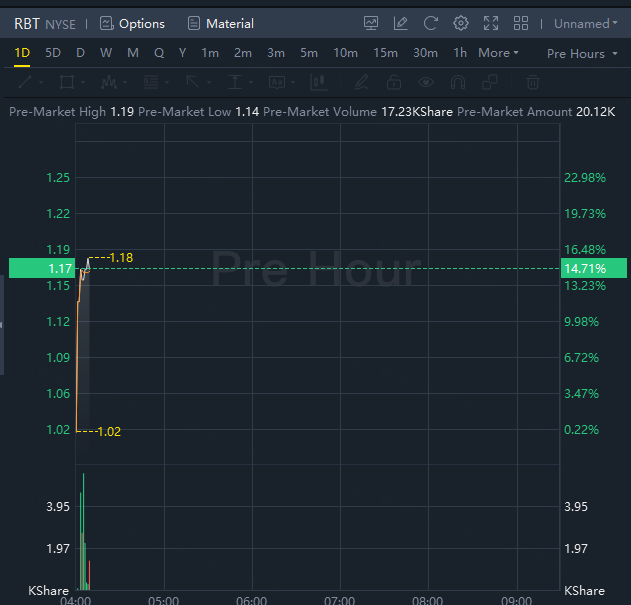The image size is (631, 605).
Task: Toggle drawing visibility eye icon
Action: (426, 82)
